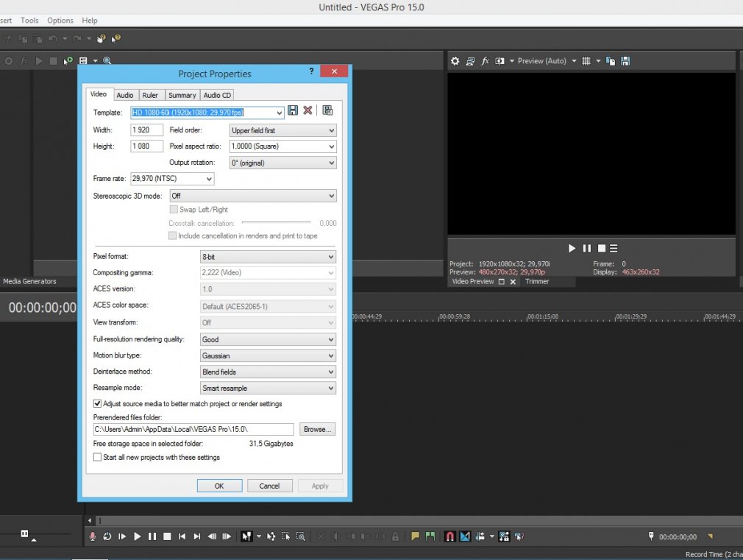Viewport: 743px width, 560px height.
Task: Toggle split screen view icon in preview
Action: (500, 61)
